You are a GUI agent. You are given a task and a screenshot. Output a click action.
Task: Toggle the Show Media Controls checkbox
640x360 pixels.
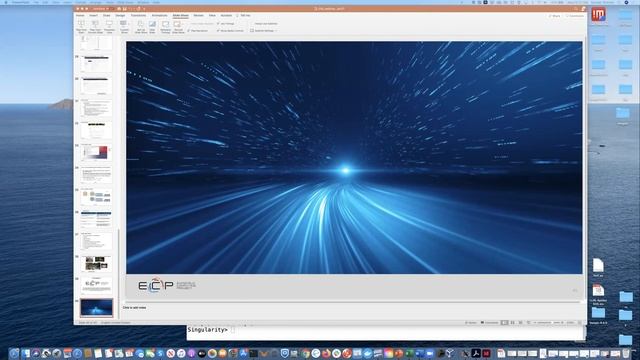(x=218, y=31)
